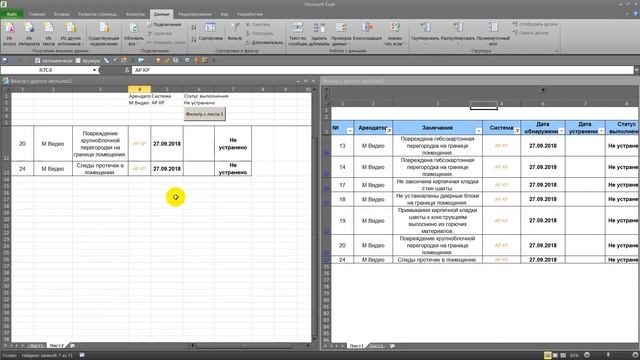Toggle the Фильтр funnel button
Viewport: 640px width, 360px height.
pyautogui.click(x=235, y=32)
